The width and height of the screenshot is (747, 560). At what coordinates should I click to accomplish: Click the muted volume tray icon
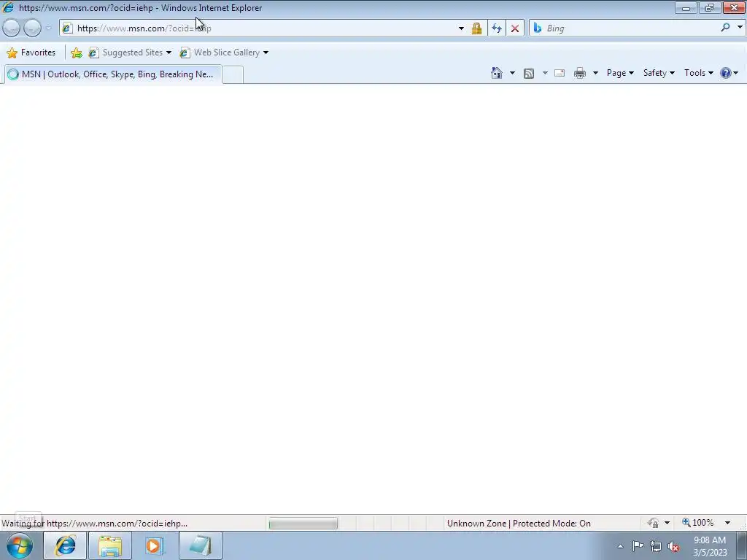[673, 546]
